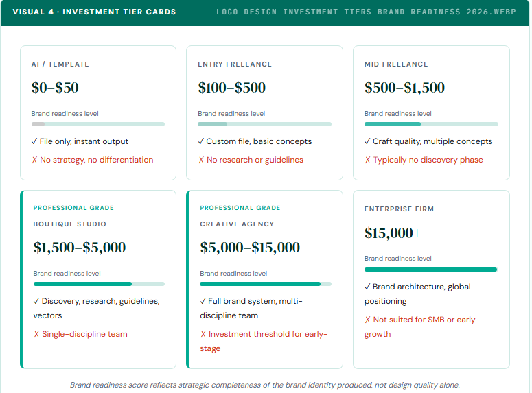Click the checkmark before File only, instant output

tap(34, 141)
